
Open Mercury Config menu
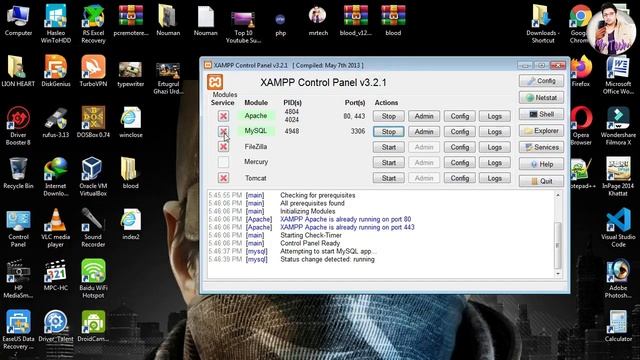[x=460, y=162]
